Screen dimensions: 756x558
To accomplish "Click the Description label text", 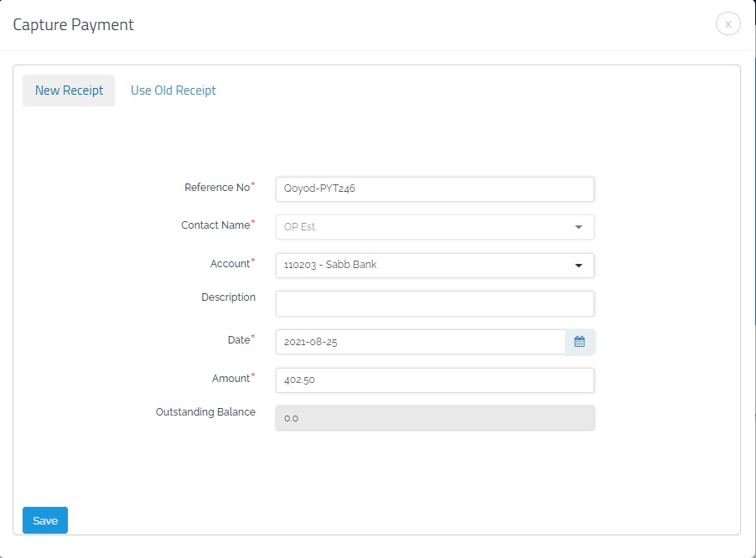I will click(x=228, y=297).
